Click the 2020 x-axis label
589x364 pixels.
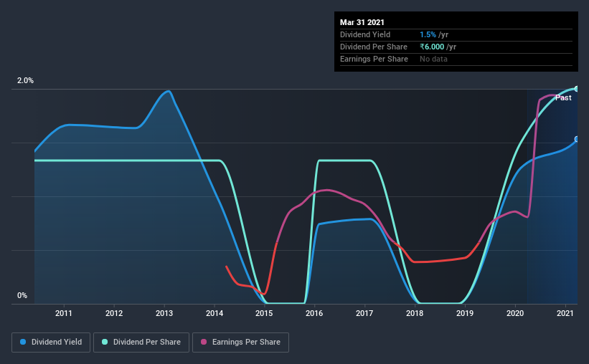point(515,313)
